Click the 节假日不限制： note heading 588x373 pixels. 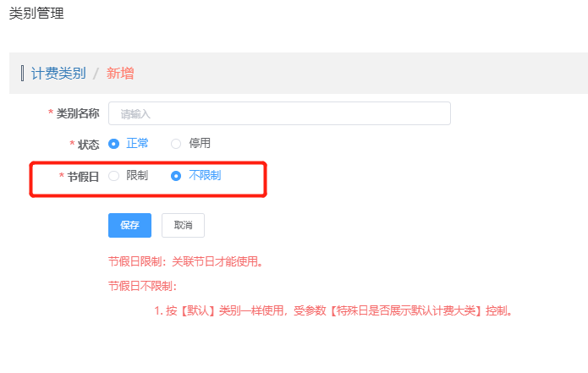[142, 286]
